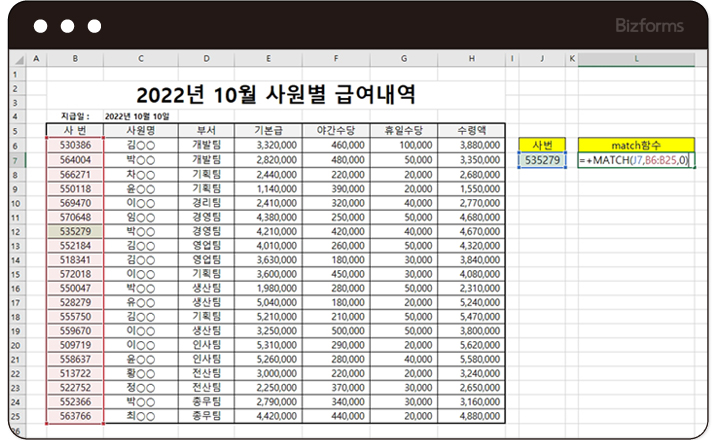The image size is (715, 440).
Task: Select total pay cell 2,310,000
Action: coord(471,288)
